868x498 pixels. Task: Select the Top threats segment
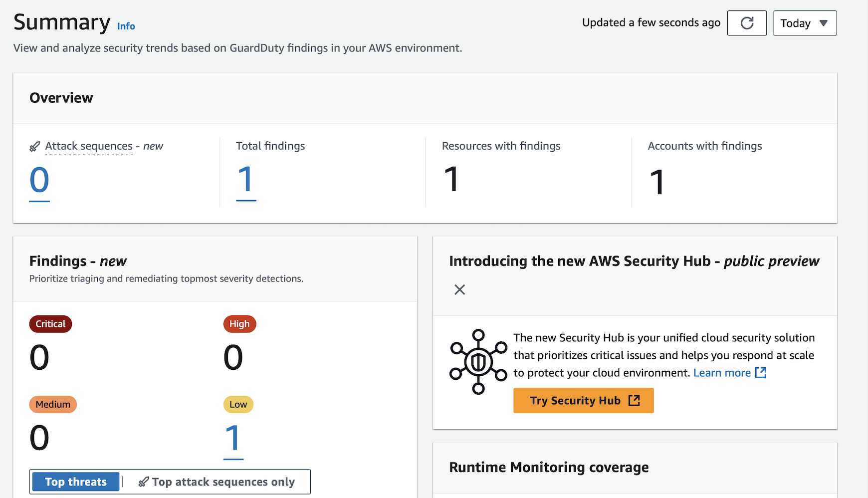pyautogui.click(x=76, y=482)
